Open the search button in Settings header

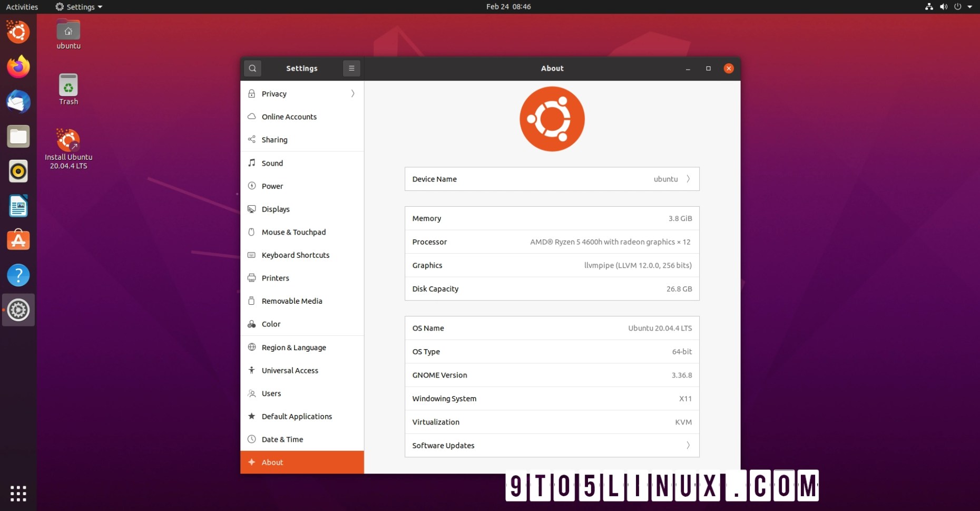(252, 68)
